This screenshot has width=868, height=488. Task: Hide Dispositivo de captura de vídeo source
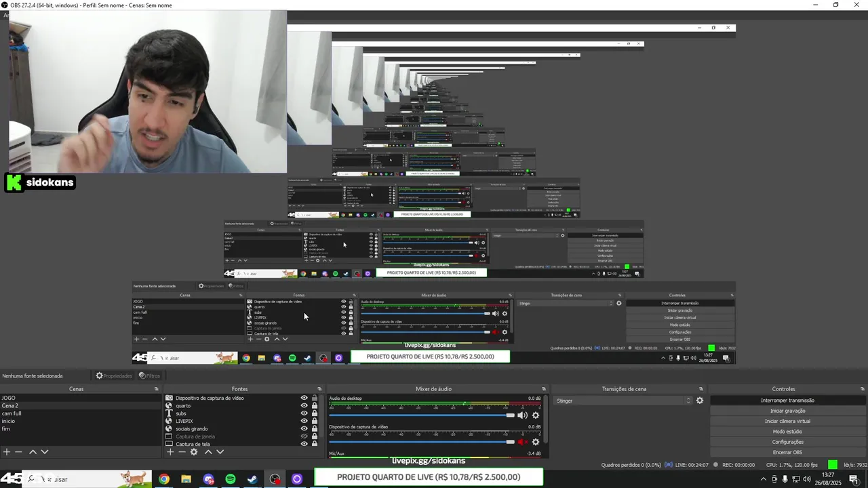pos(304,398)
